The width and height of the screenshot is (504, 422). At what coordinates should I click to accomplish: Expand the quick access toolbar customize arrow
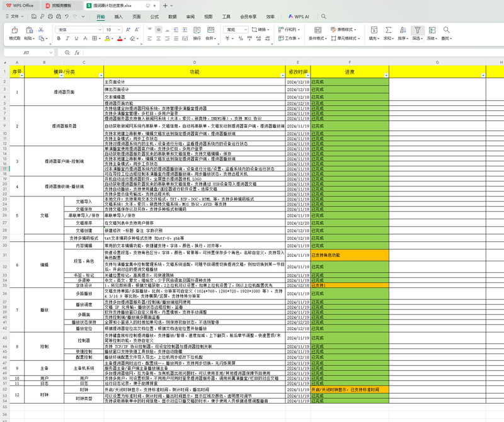83,16
